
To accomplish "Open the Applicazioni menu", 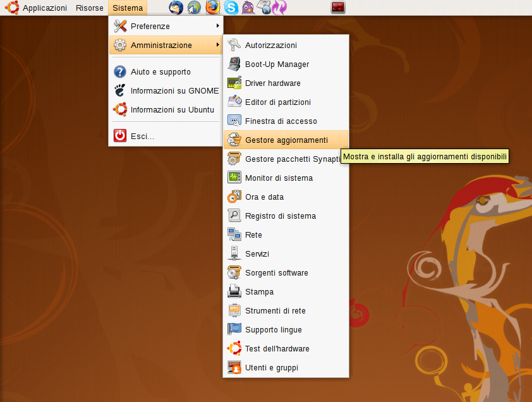I will [44, 8].
